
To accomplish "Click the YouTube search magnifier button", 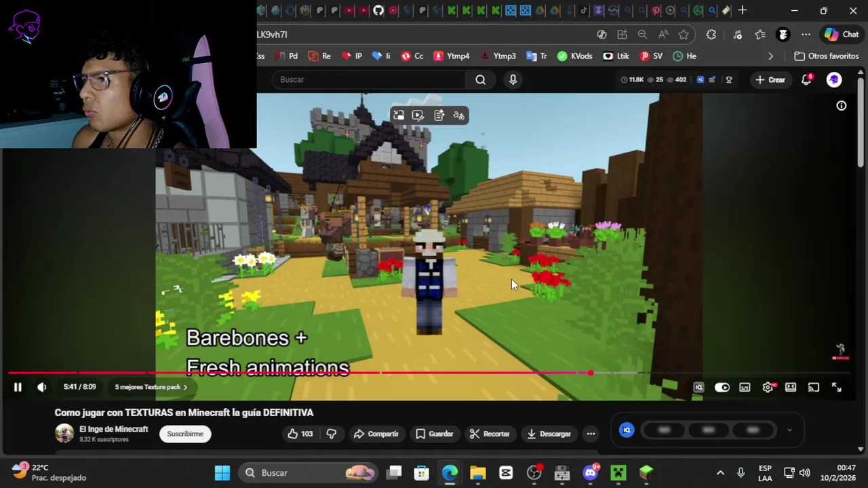I will coord(480,79).
